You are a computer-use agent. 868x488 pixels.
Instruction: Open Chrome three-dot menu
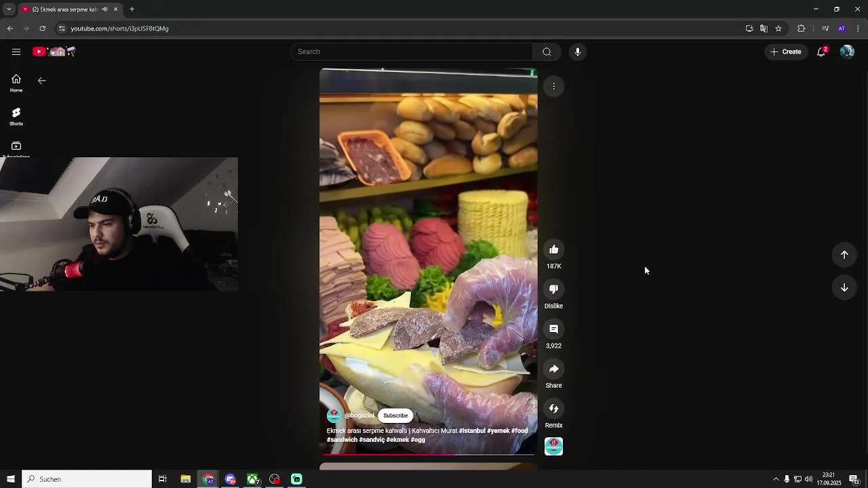[858, 28]
